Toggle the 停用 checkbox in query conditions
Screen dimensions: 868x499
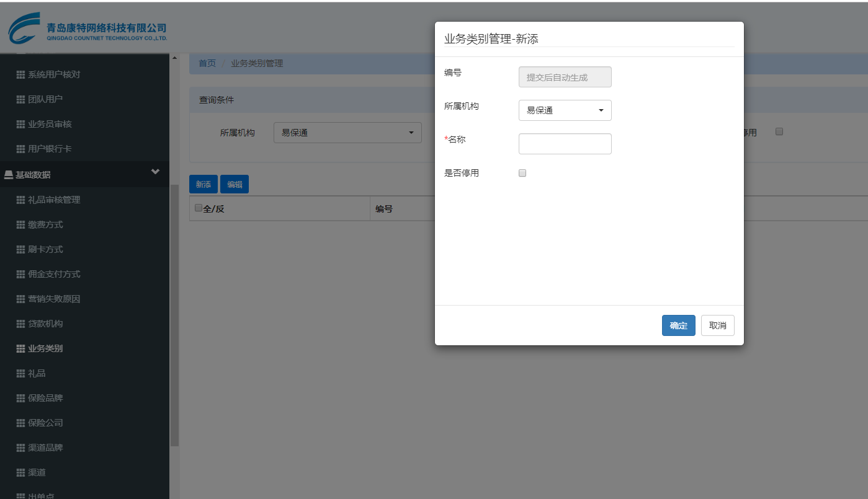(x=779, y=131)
